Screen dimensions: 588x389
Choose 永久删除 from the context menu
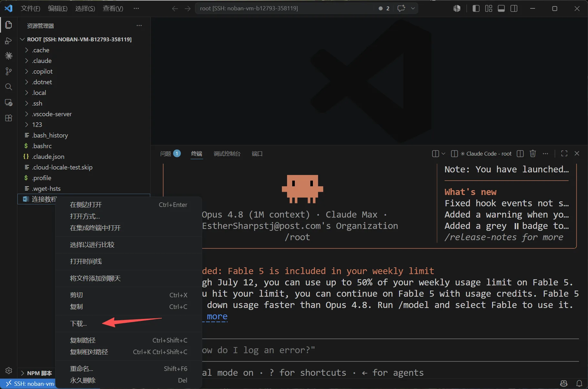click(129, 380)
